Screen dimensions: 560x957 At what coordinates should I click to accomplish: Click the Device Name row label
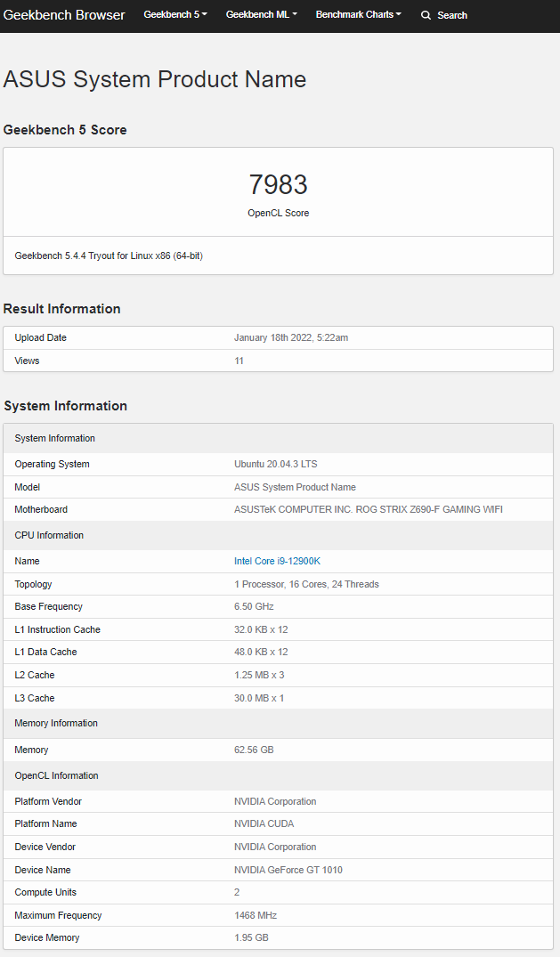tap(43, 870)
